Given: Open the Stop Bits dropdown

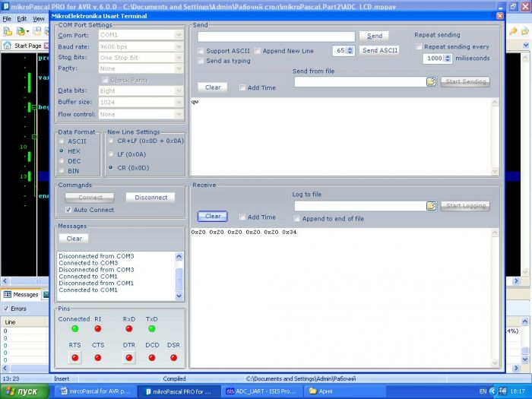Looking at the screenshot, I should (x=179, y=58).
